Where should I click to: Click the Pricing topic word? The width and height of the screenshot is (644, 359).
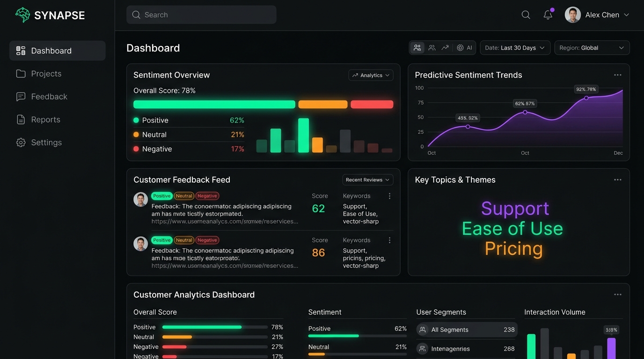tap(513, 249)
